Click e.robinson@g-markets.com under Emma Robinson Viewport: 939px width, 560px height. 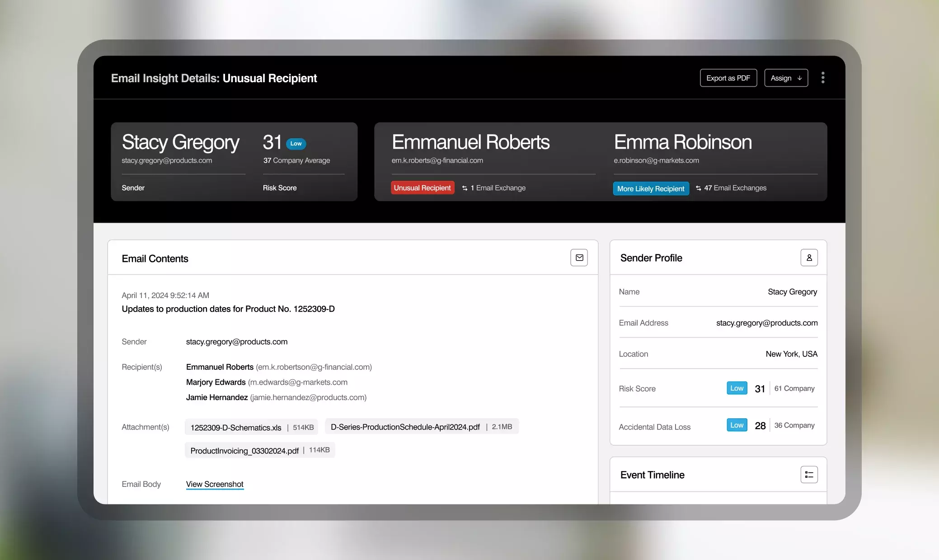656,160
